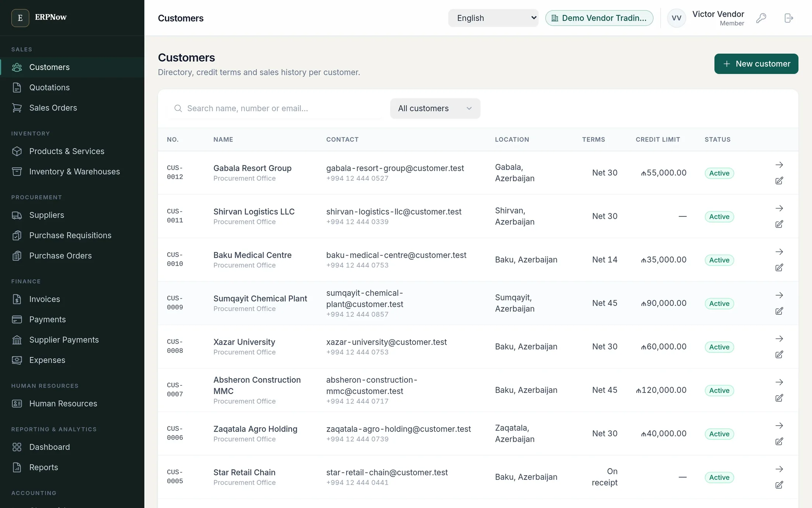This screenshot has height=508, width=812.
Task: Click the Gabala Resort Group name
Action: coord(252,168)
